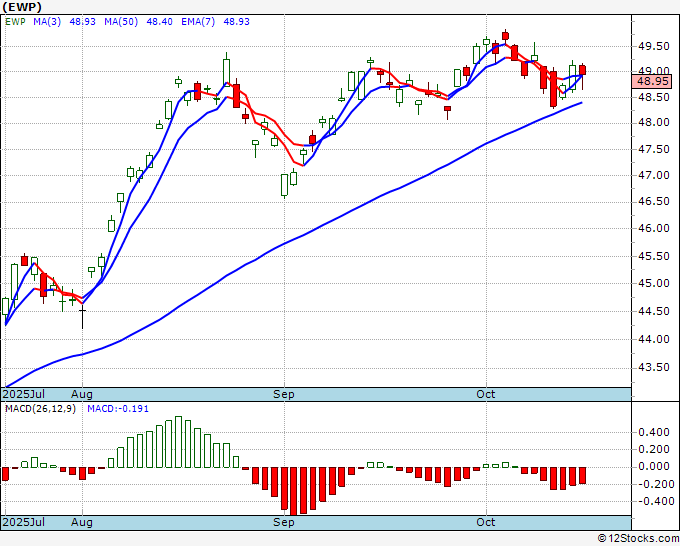Click the 49.50 price axis label

click(654, 46)
